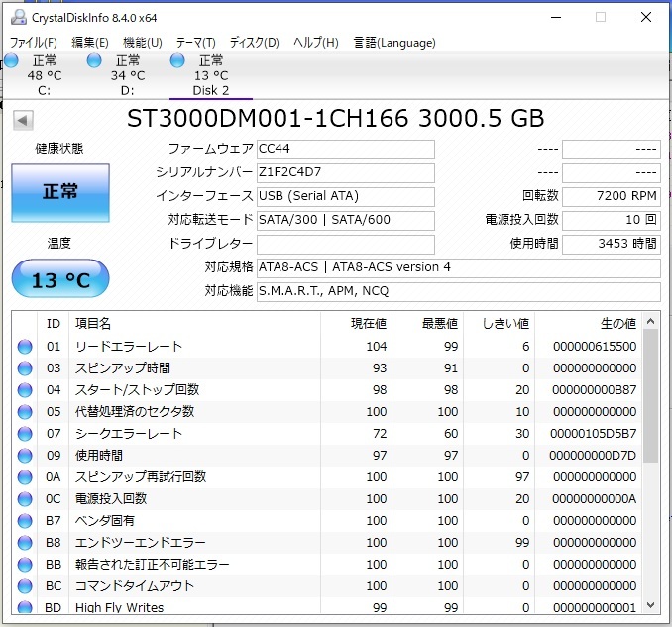This screenshot has height=627, width=672.
Task: Click raw value 00000000000A in 電源投入回数 row
Action: (x=594, y=499)
